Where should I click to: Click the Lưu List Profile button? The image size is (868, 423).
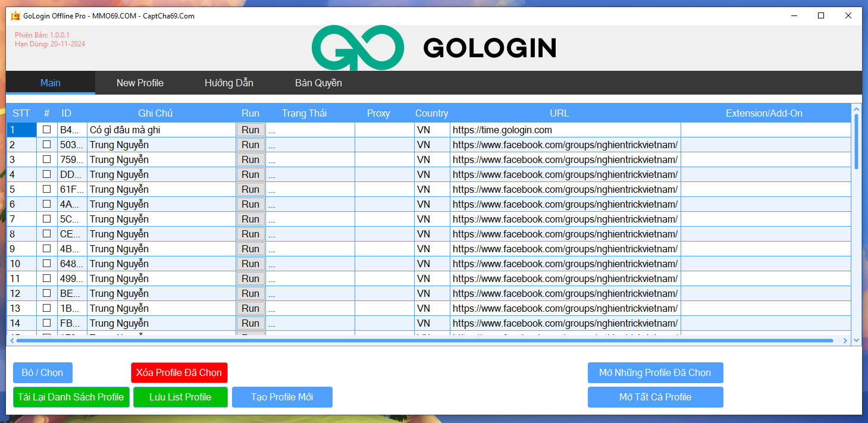(x=180, y=397)
